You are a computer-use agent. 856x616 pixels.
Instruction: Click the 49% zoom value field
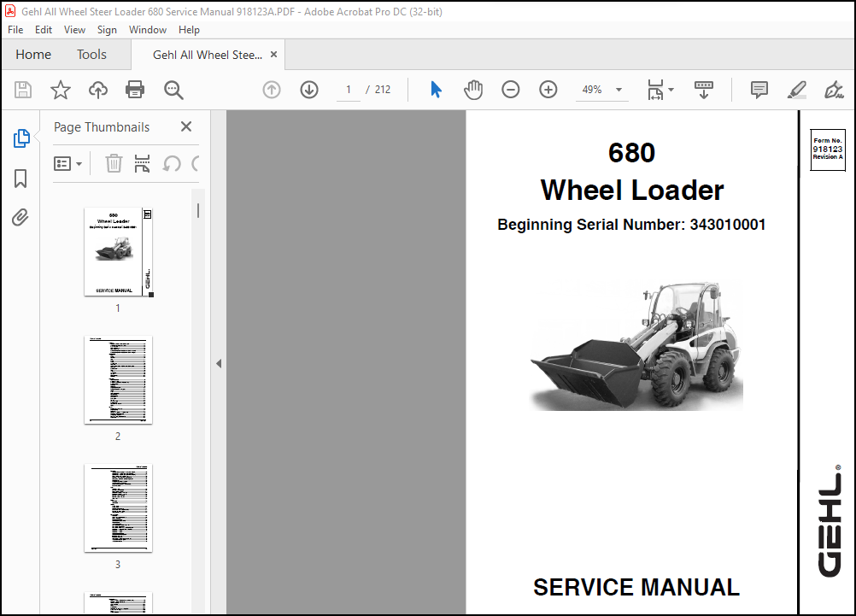[592, 90]
